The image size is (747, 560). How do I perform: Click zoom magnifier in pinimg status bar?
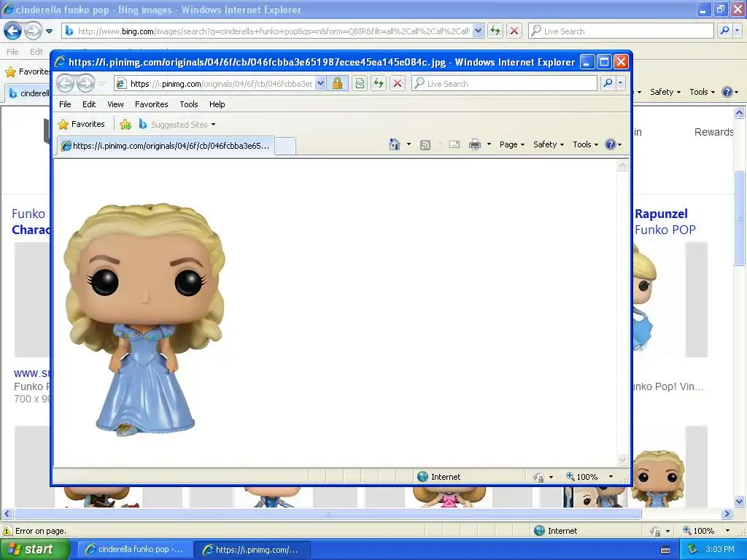pyautogui.click(x=570, y=476)
